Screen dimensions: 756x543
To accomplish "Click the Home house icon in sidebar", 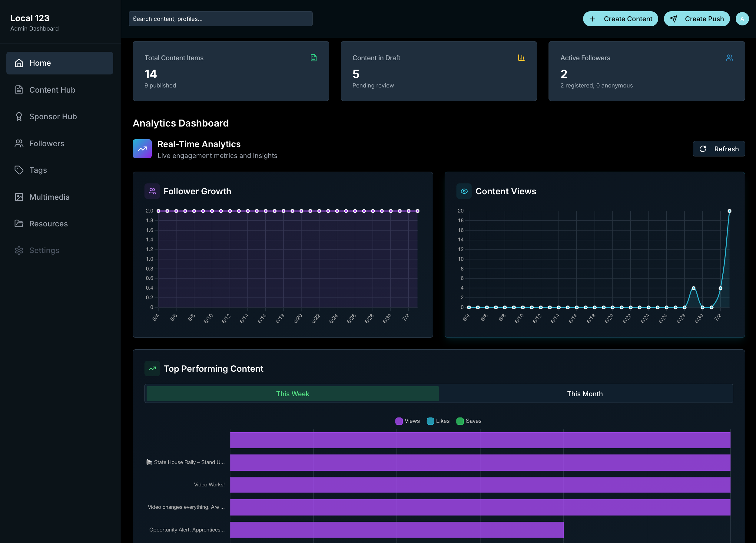I will pyautogui.click(x=19, y=63).
